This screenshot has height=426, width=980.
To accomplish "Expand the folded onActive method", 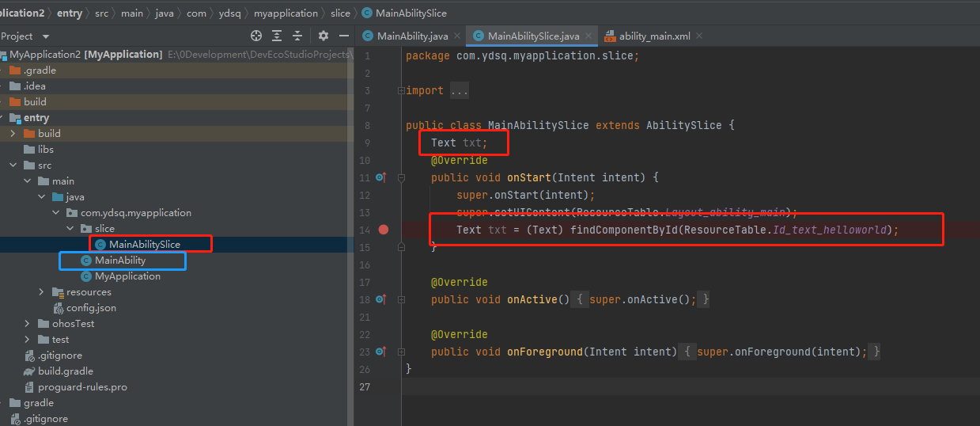I will (401, 299).
